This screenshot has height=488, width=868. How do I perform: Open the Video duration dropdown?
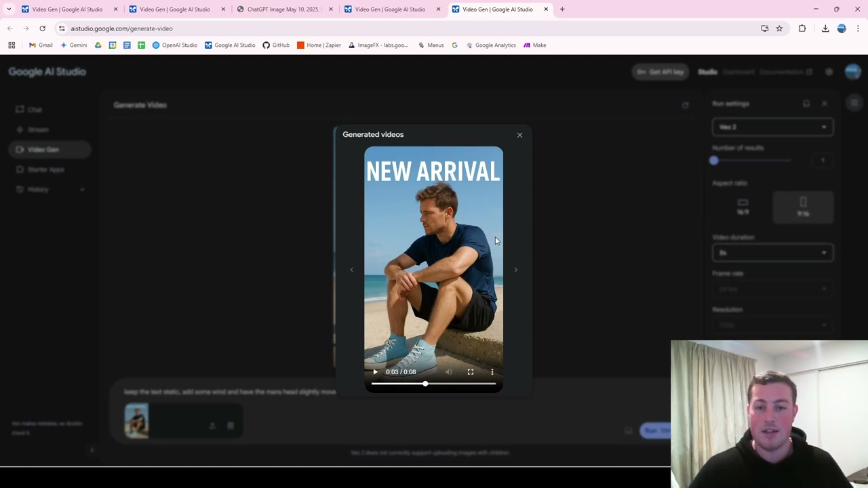click(772, 253)
